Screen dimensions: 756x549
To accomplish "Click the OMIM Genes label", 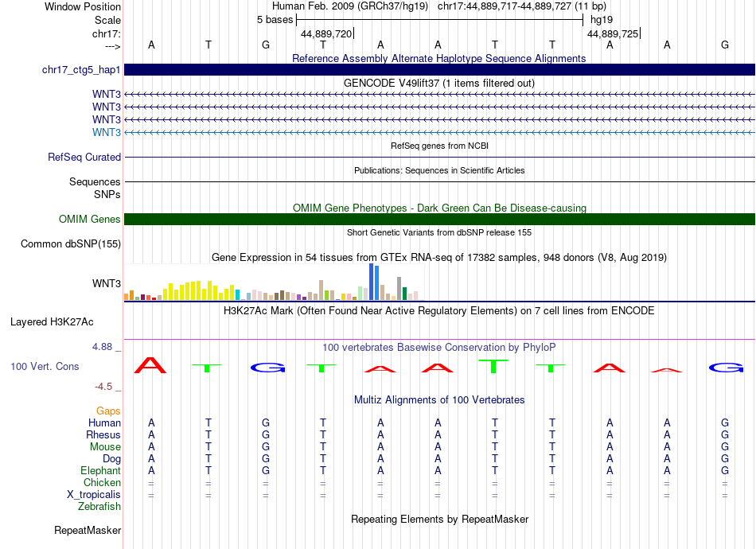I will click(x=90, y=220).
